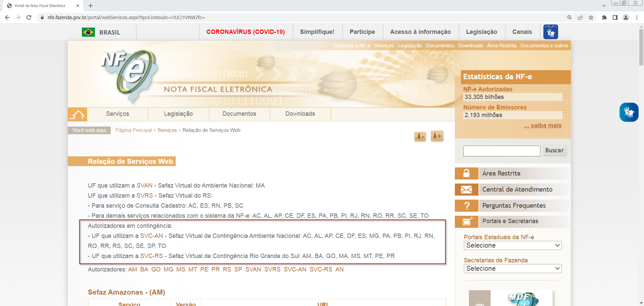Open the SVRS link in Sefaz Virtual line
Image resolution: width=644 pixels, height=306 pixels.
coord(145,196)
